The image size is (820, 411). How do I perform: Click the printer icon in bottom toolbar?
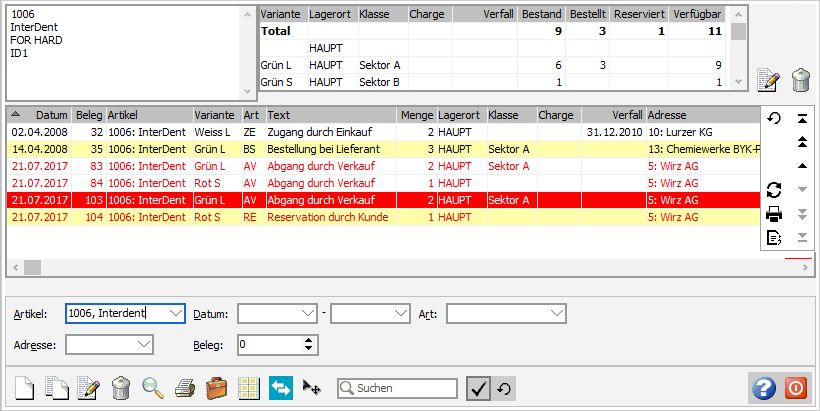[185, 387]
